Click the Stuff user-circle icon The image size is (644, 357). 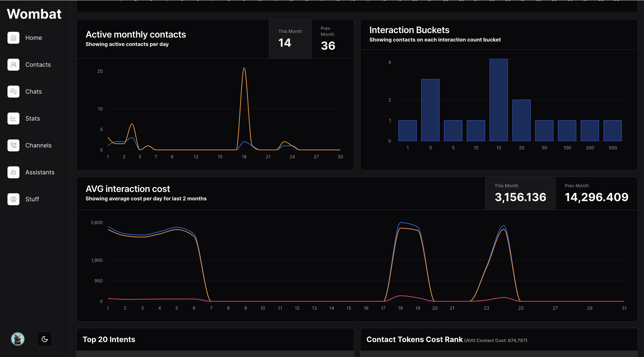(x=13, y=199)
